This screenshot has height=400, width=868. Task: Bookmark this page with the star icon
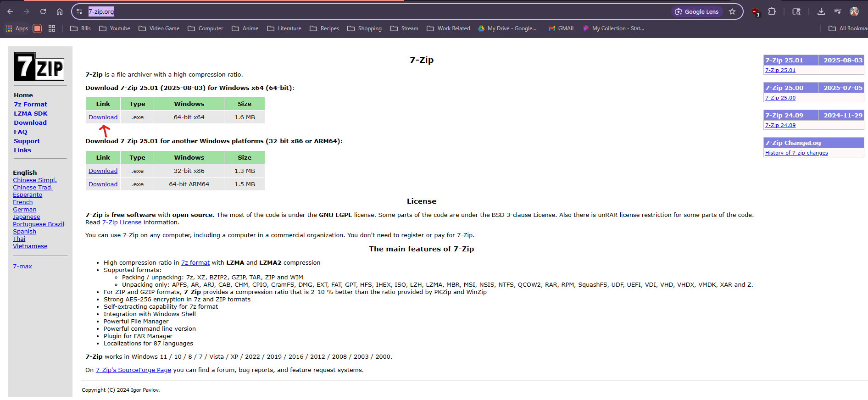(732, 11)
